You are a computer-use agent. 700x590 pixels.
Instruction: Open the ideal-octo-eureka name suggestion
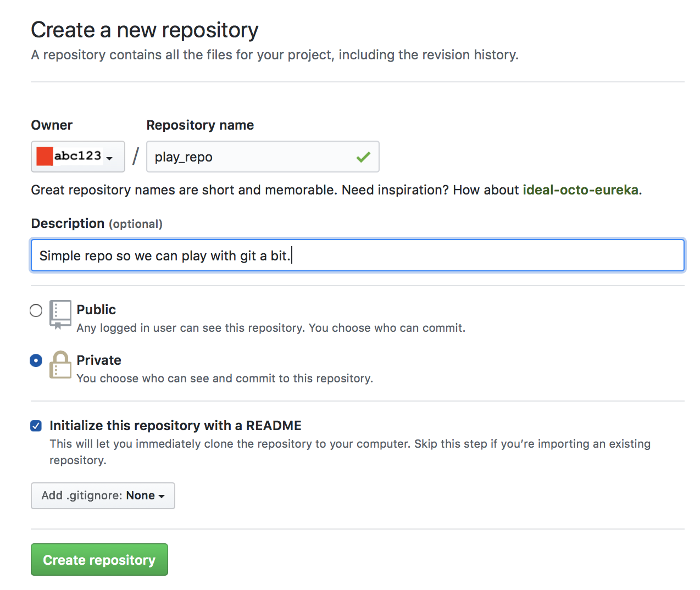pyautogui.click(x=581, y=190)
